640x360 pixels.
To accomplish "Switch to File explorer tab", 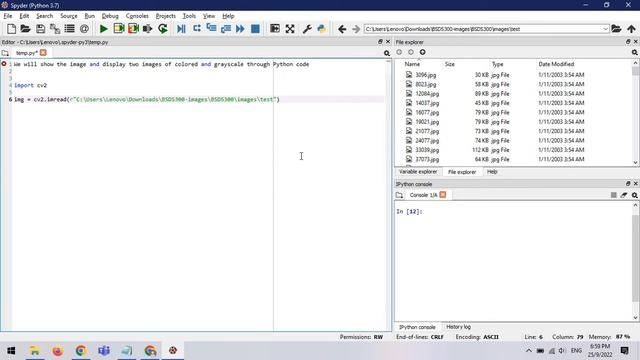I will (x=462, y=172).
